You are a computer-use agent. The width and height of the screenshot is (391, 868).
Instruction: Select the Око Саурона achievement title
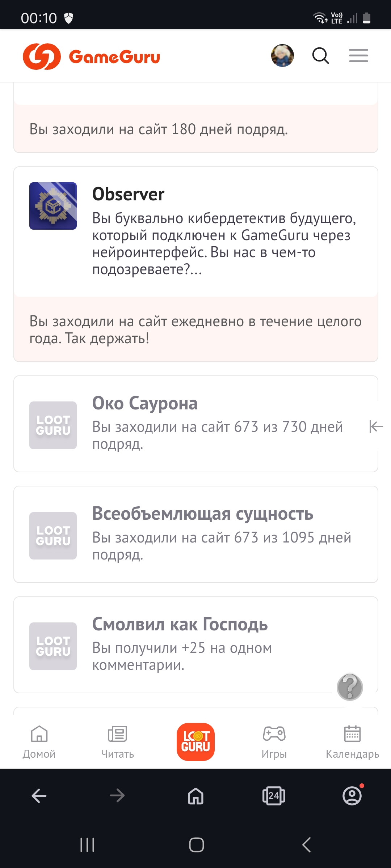pyautogui.click(x=145, y=403)
